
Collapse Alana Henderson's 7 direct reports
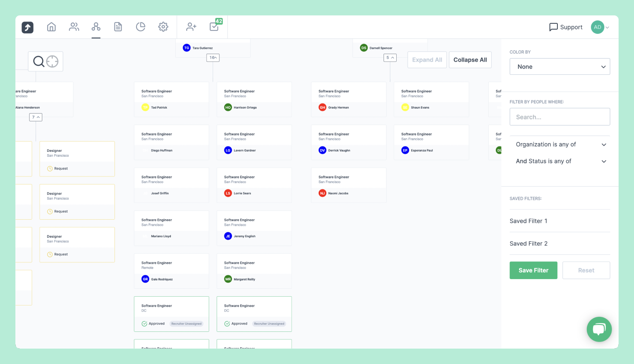tap(36, 117)
